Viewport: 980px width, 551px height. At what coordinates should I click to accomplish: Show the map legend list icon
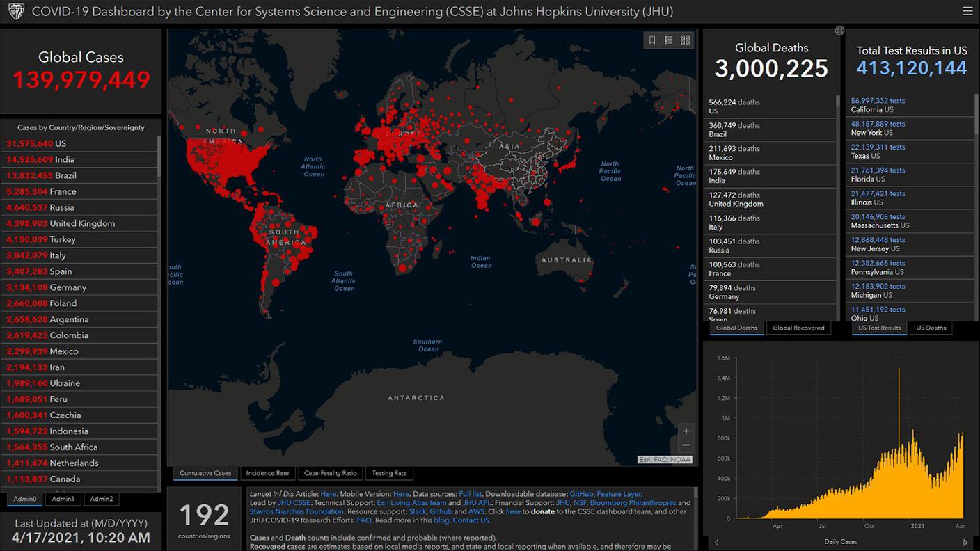pos(669,40)
